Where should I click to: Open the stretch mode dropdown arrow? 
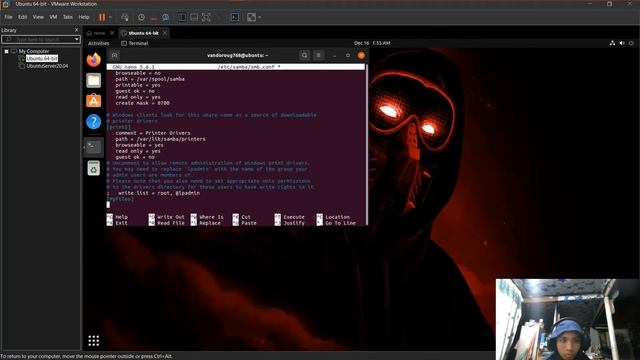tap(260, 17)
